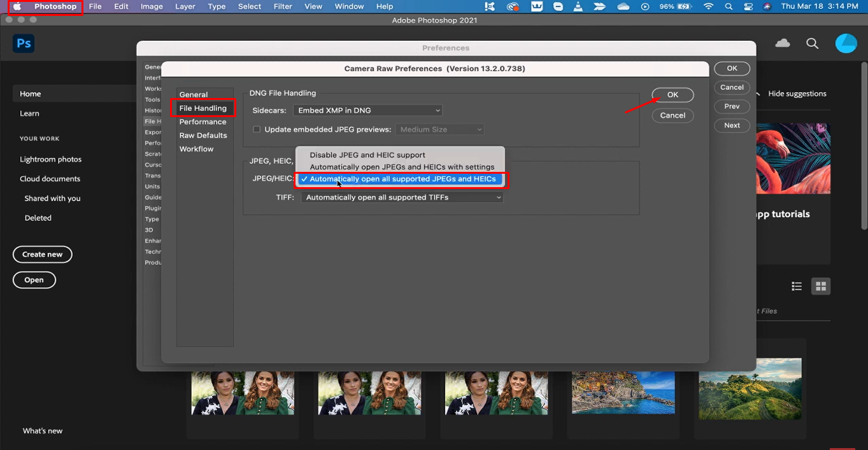Open Creative Cloud sync status cloud icon
Screen dimensions: 868x450
(x=783, y=43)
